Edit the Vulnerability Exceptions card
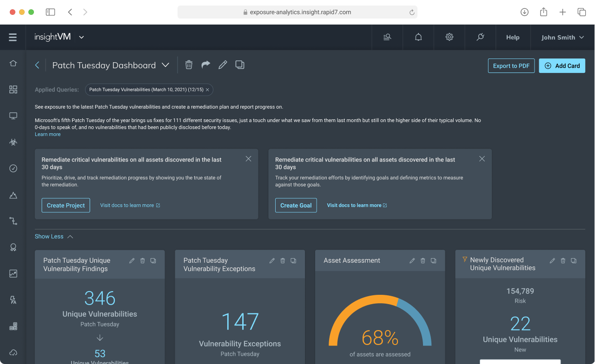595x364 pixels. [272, 261]
